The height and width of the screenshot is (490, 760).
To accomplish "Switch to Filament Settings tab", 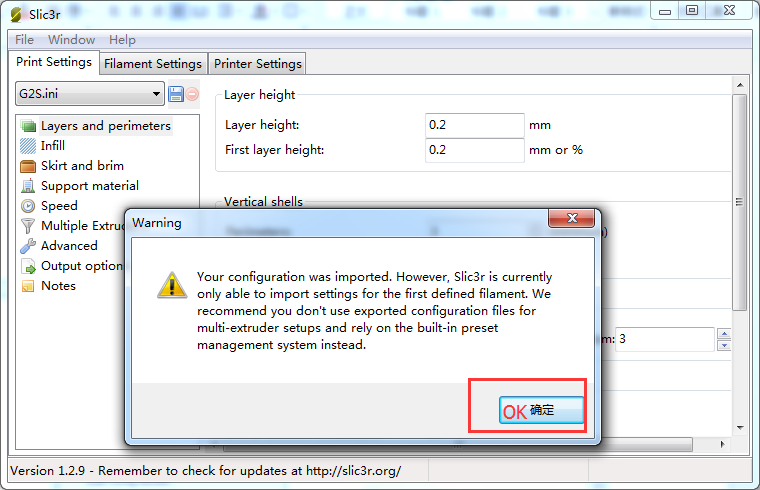I will [x=153, y=63].
